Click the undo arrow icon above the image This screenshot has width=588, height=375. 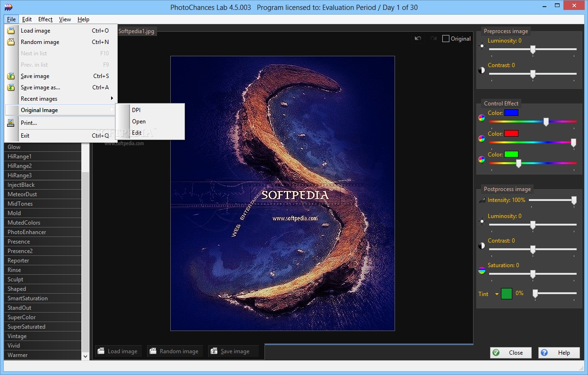(x=418, y=39)
